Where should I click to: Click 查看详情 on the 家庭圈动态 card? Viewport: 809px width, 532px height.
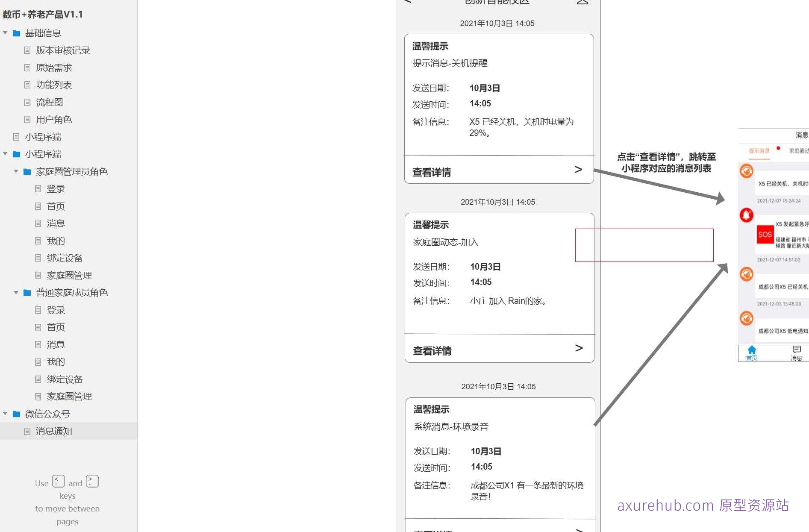pos(432,350)
